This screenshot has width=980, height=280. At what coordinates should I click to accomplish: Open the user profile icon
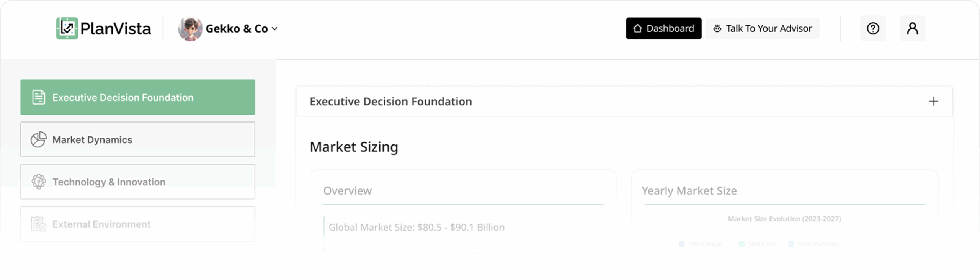912,28
